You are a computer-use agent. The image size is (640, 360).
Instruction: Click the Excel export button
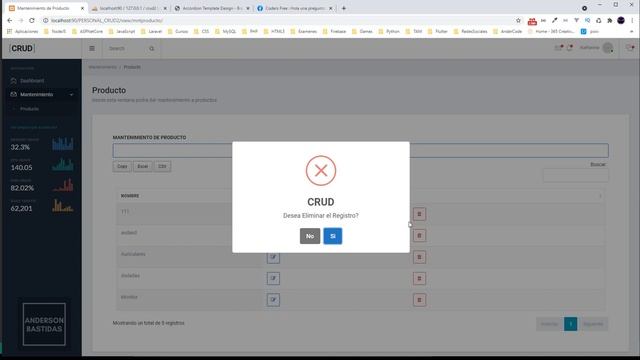(x=142, y=167)
